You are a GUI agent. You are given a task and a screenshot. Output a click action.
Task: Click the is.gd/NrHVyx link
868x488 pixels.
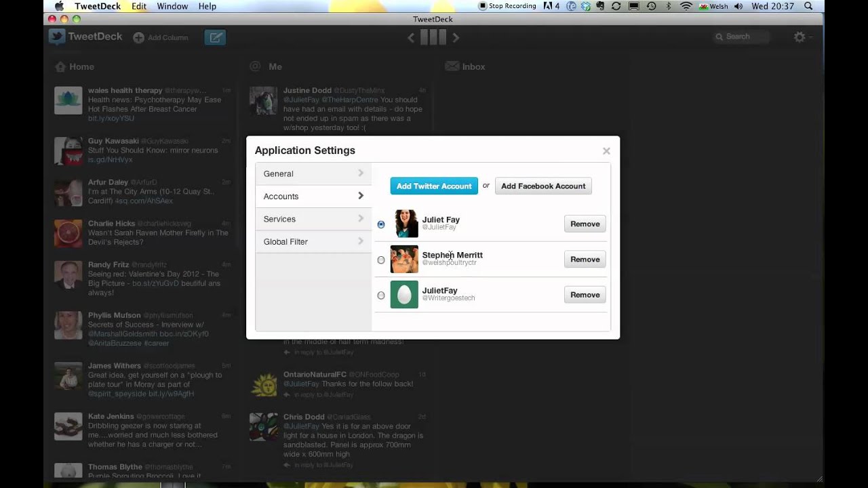[x=110, y=160]
